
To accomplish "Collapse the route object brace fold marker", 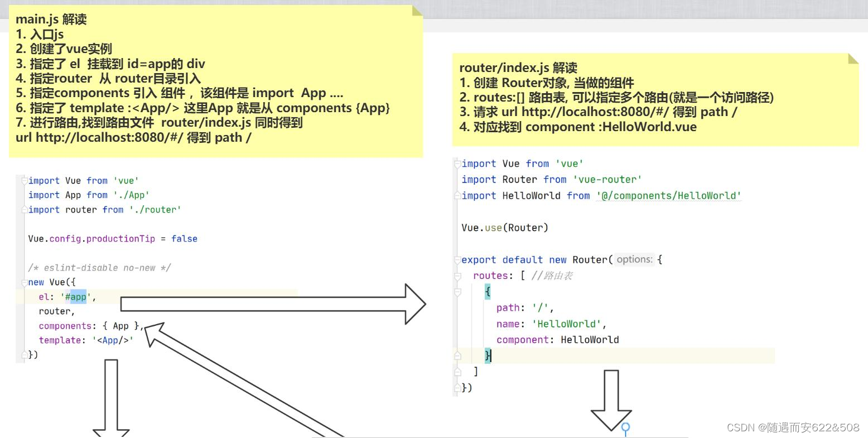I will (456, 291).
